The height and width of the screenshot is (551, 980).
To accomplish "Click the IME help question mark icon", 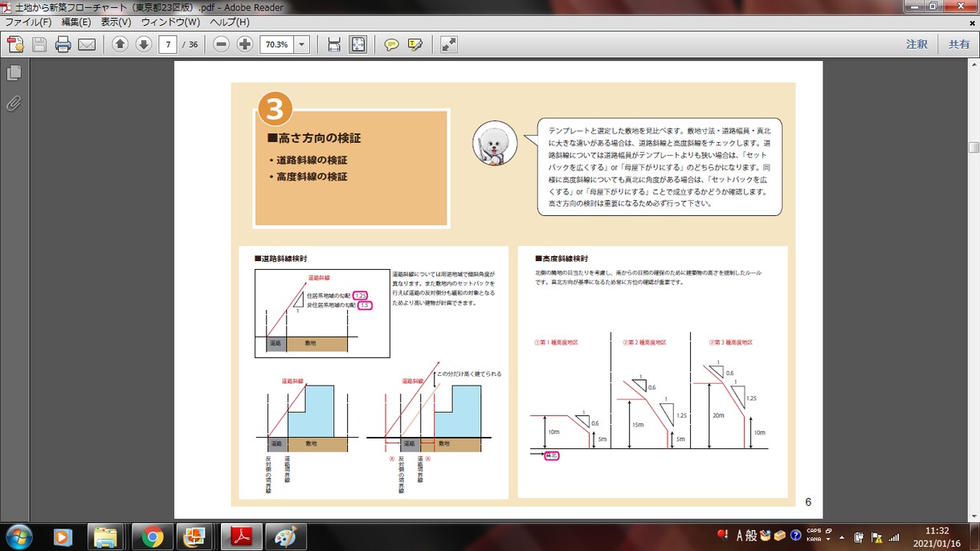I will click(x=796, y=535).
